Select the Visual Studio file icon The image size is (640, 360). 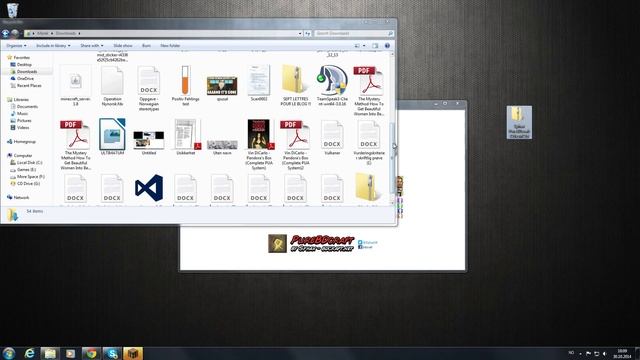coord(149,188)
